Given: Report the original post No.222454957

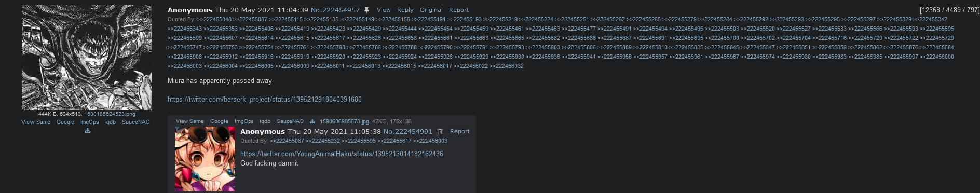Looking at the screenshot, I should point(459,10).
